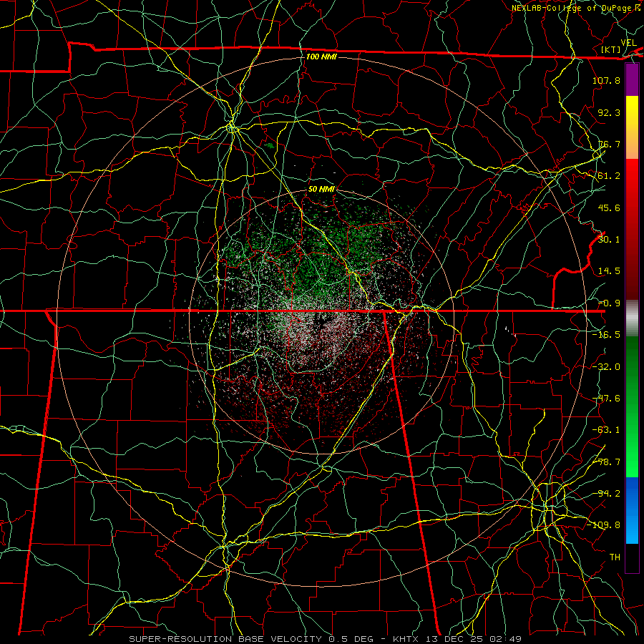Screen dimensions: 644x644
Task: Click the -16.5 legend value
Action: [x=606, y=335]
